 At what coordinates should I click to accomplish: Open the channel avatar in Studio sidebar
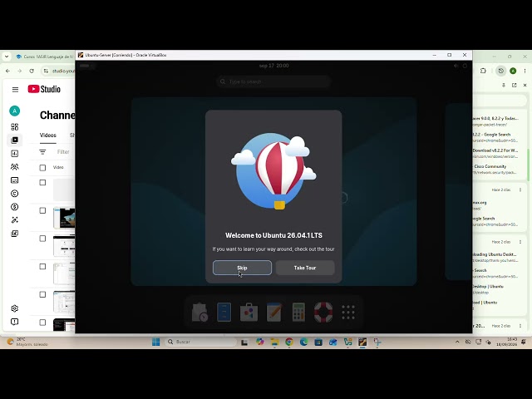(15, 111)
